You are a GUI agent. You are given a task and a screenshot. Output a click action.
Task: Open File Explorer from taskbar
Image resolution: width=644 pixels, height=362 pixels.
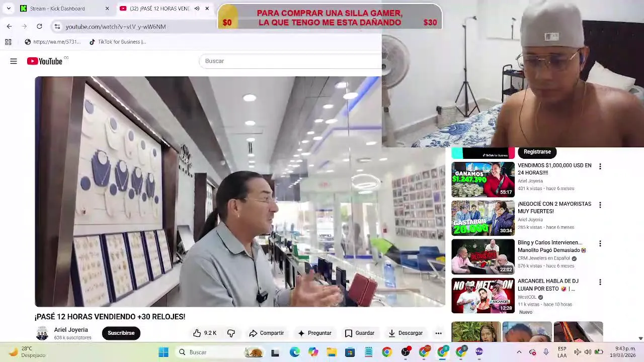[332, 352]
